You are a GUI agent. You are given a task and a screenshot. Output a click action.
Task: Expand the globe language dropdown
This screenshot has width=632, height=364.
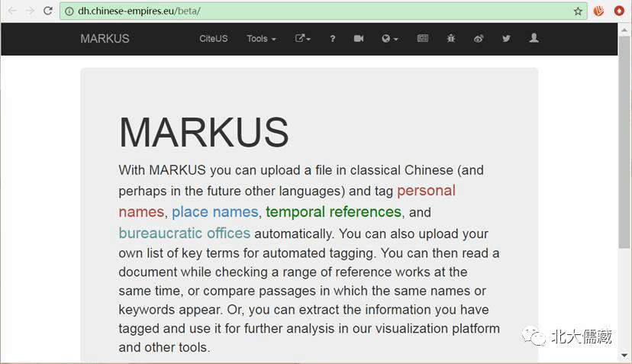[x=389, y=39]
